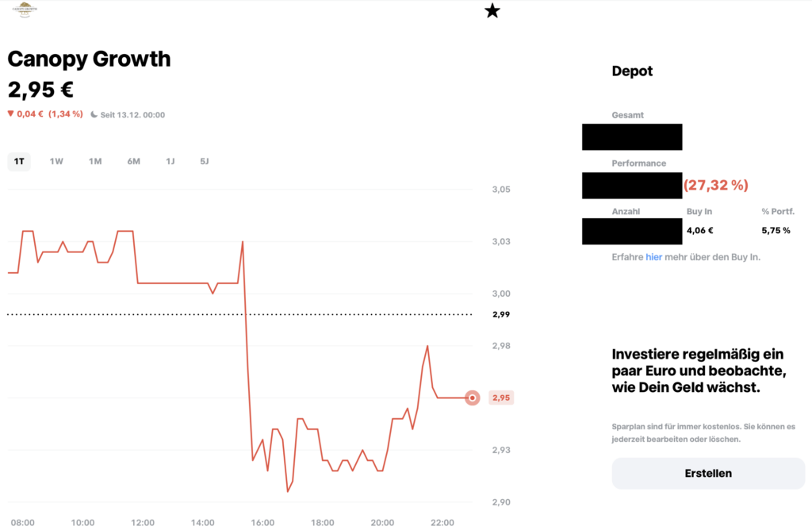
Task: Toggle the favorite star icon
Action: (492, 10)
